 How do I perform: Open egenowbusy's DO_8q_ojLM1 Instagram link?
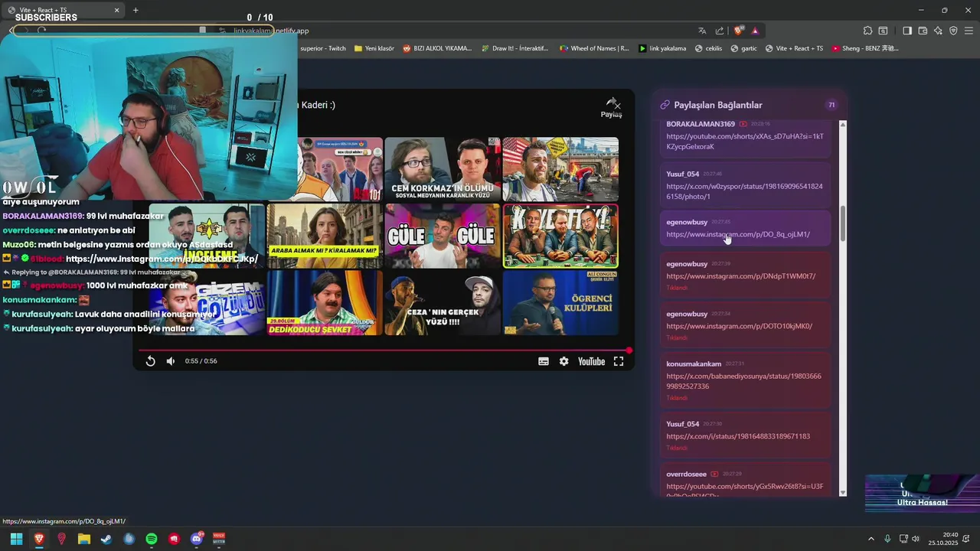point(738,234)
